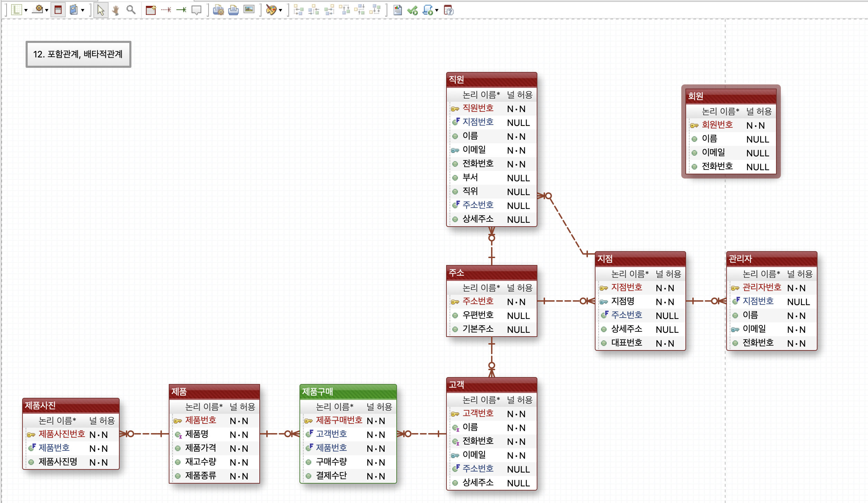The image size is (868, 503).
Task: Click 제품종류 column in 제품 table
Action: click(214, 476)
